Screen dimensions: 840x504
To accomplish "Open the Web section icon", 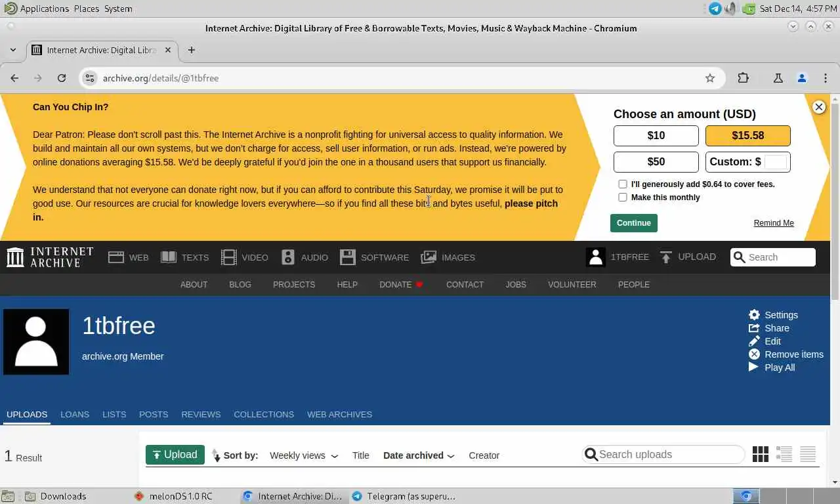I will [116, 257].
